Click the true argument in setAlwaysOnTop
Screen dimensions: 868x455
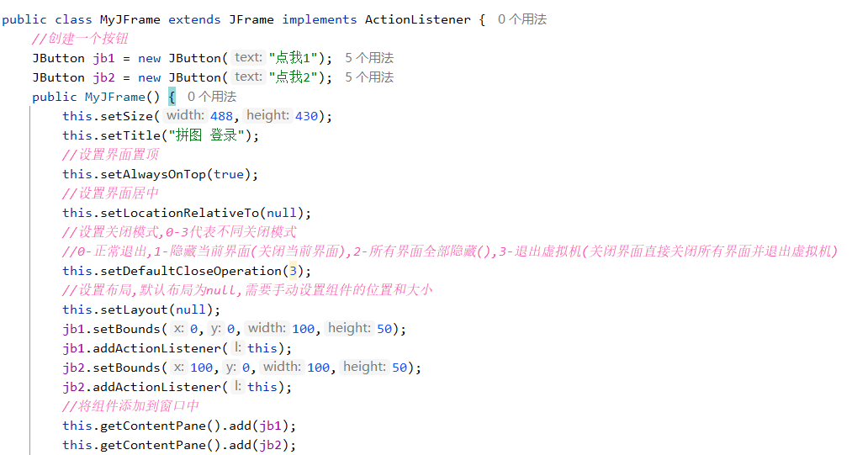(229, 174)
